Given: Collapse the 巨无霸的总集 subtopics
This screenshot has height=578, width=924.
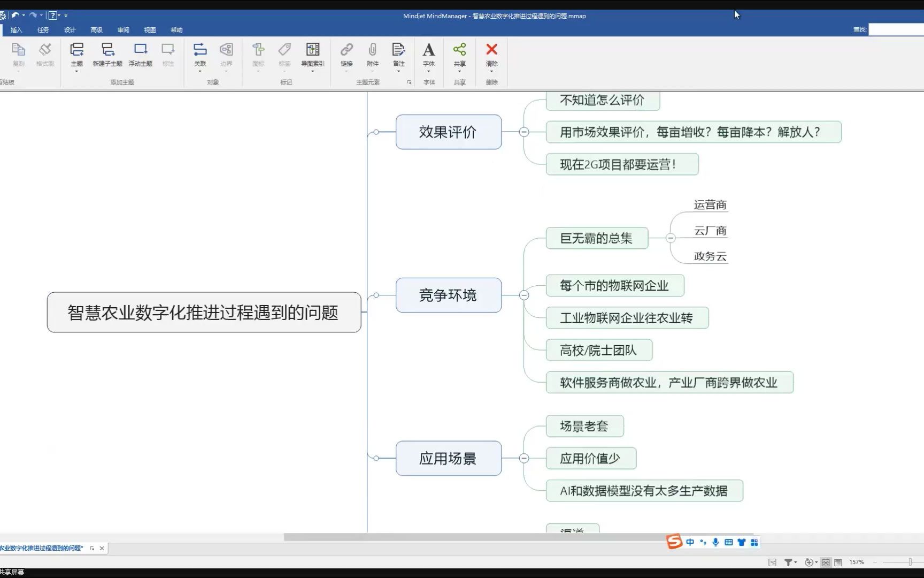Looking at the screenshot, I should (671, 238).
